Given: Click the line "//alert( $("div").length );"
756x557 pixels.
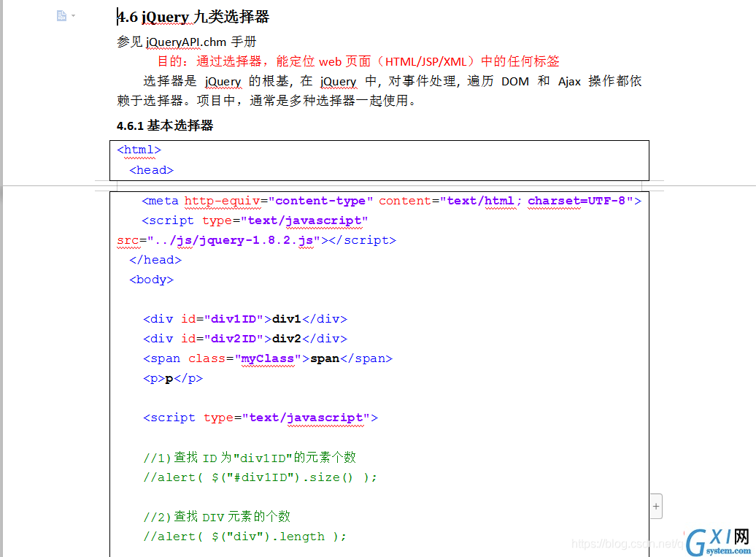Looking at the screenshot, I should (244, 537).
